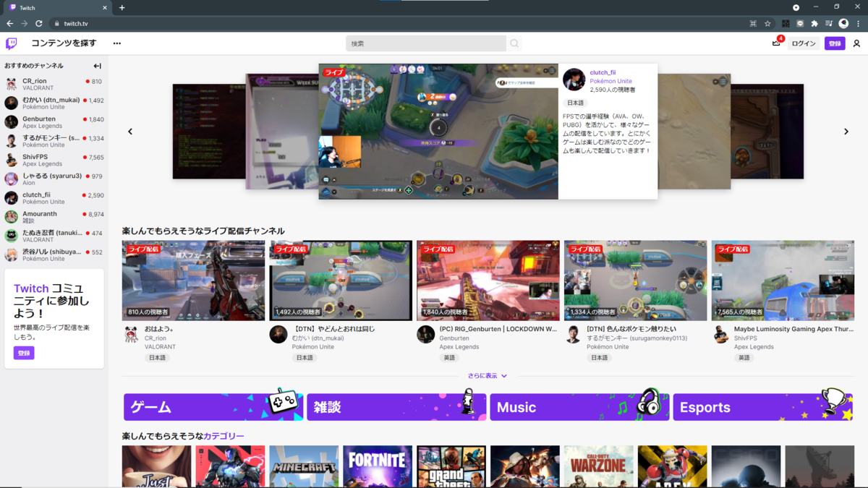Open Chrome profile avatar

(843, 23)
